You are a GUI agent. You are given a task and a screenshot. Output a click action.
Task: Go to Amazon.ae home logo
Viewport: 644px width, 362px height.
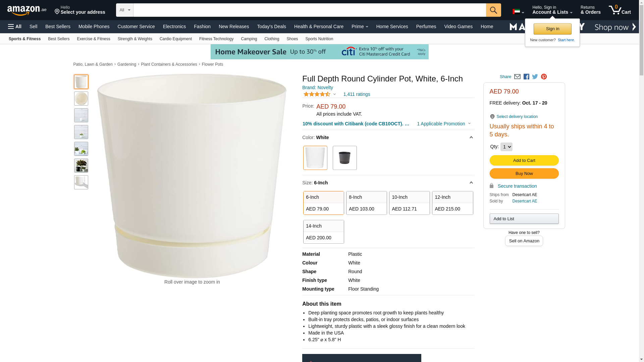[x=27, y=10]
